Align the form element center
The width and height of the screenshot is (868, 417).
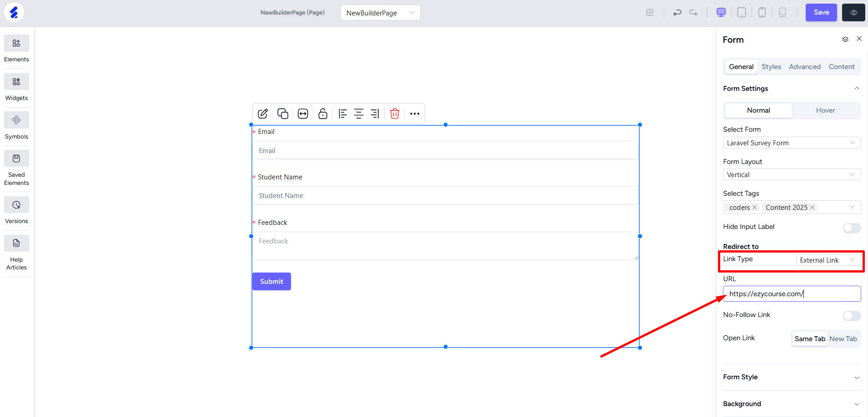pos(359,114)
